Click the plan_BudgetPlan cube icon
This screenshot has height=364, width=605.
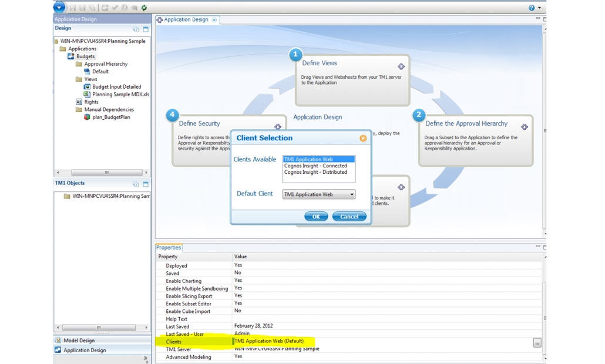click(87, 117)
